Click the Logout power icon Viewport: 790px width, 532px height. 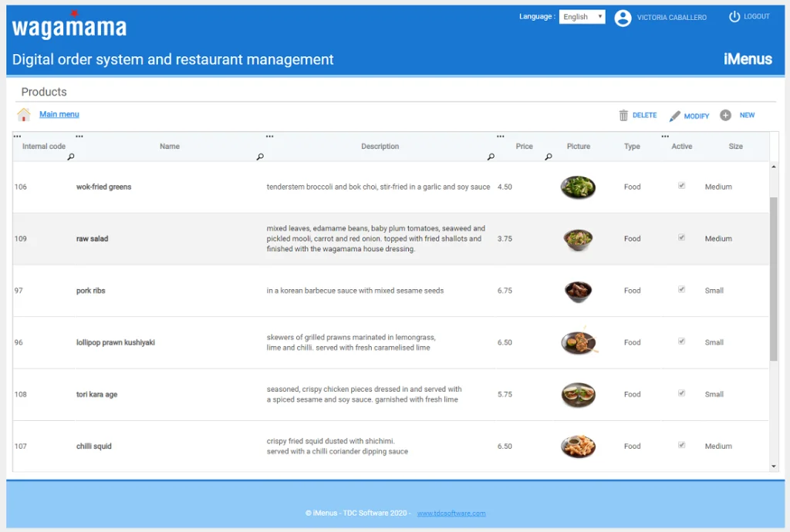734,16
